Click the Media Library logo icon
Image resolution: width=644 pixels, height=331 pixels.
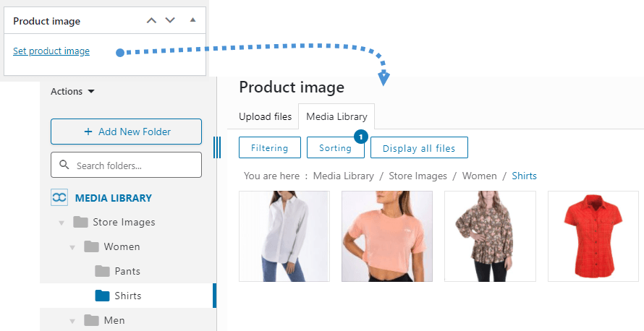(x=59, y=198)
